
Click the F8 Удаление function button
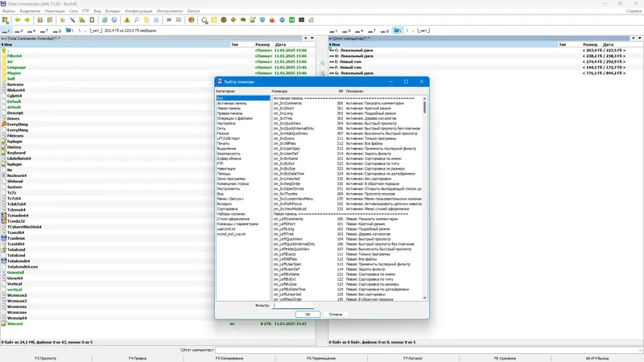(505, 358)
